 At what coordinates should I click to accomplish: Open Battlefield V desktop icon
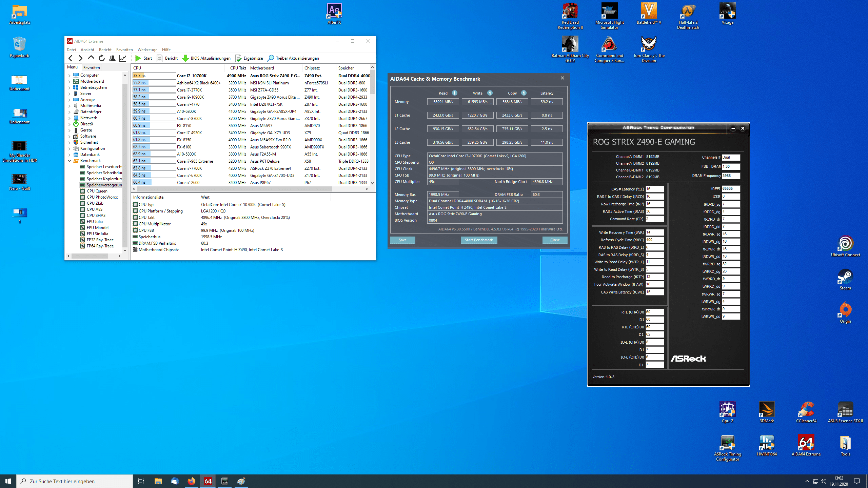[649, 14]
